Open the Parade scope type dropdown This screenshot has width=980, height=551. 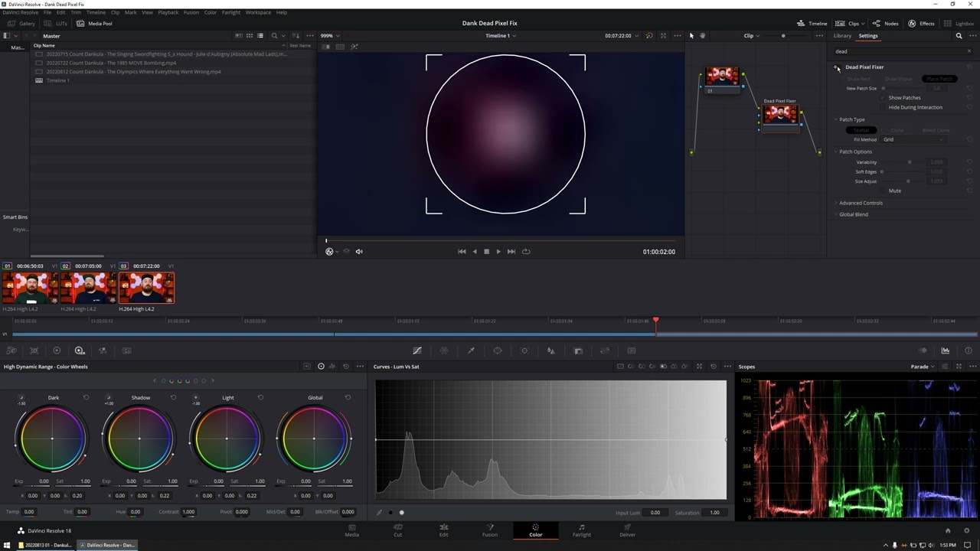pyautogui.click(x=923, y=367)
